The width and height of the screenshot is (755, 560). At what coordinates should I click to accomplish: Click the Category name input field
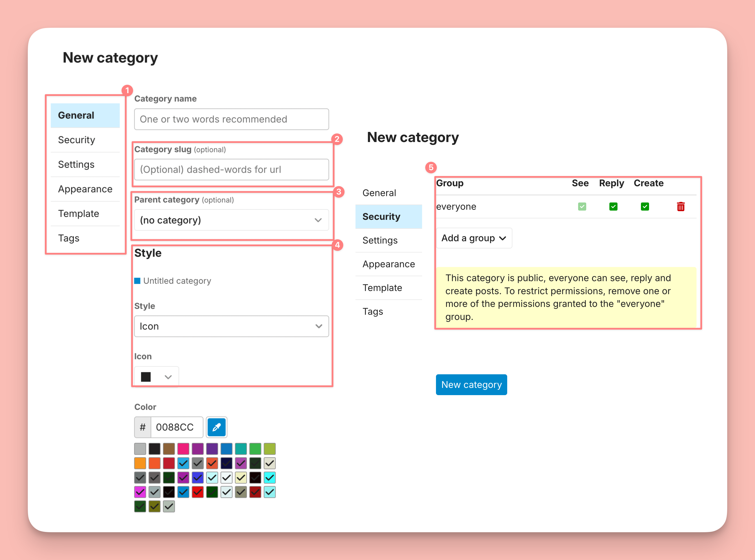[231, 119]
